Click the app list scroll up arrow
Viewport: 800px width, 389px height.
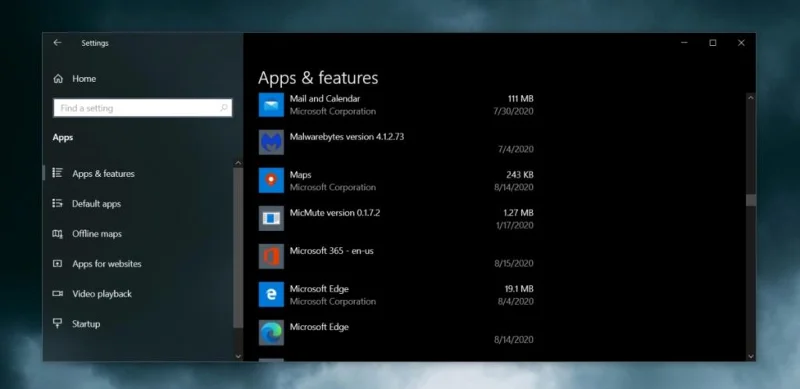[x=751, y=97]
